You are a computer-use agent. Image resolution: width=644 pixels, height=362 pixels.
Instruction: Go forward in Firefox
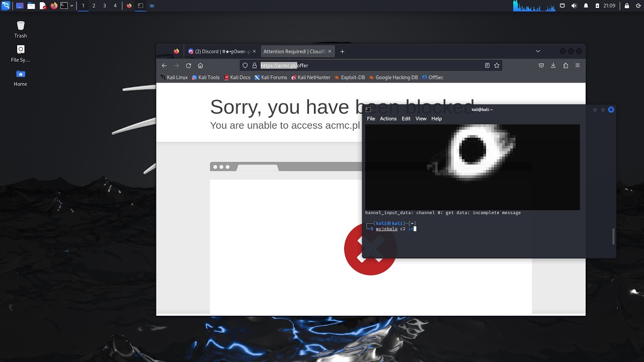[x=176, y=65]
